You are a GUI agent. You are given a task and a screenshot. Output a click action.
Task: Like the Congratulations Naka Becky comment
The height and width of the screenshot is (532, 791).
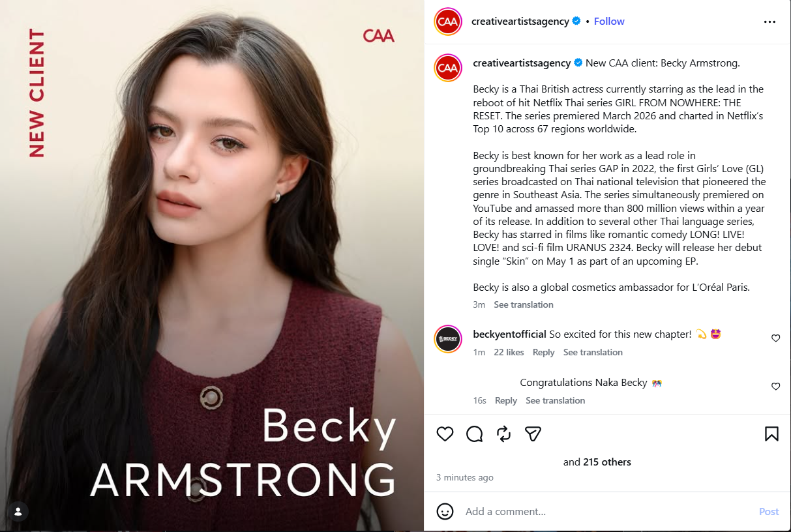(775, 387)
